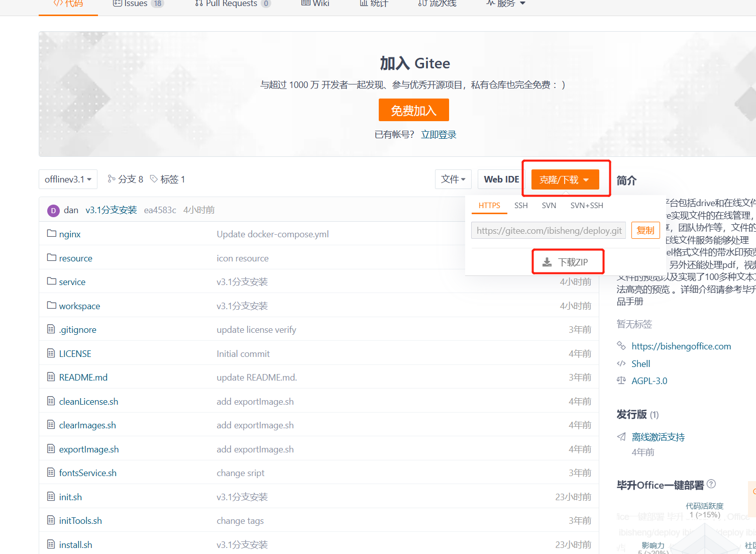Click the install.sh file icon
The image size is (756, 554).
(x=51, y=544)
